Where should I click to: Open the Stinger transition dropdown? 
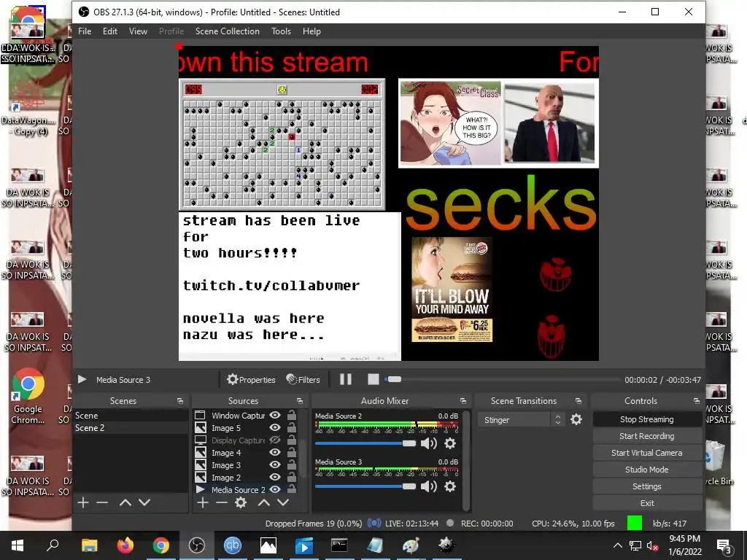click(x=522, y=419)
